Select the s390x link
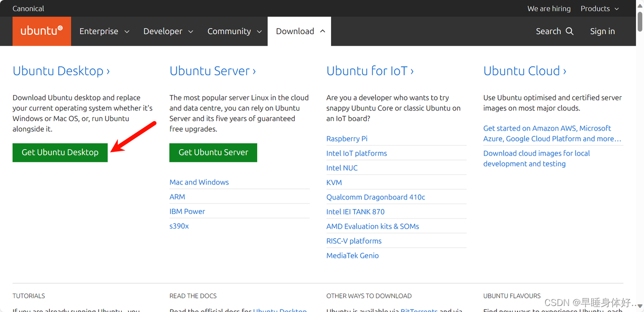 coord(179,226)
